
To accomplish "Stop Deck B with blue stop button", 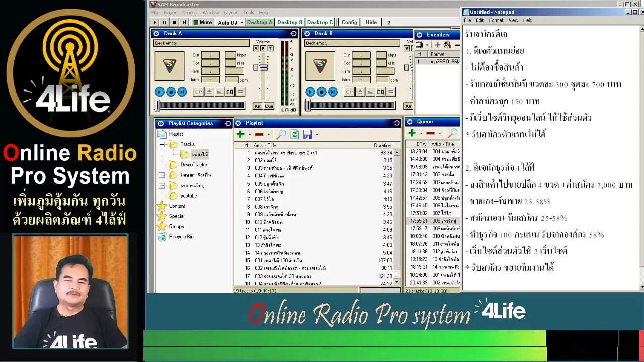I will 321,92.
